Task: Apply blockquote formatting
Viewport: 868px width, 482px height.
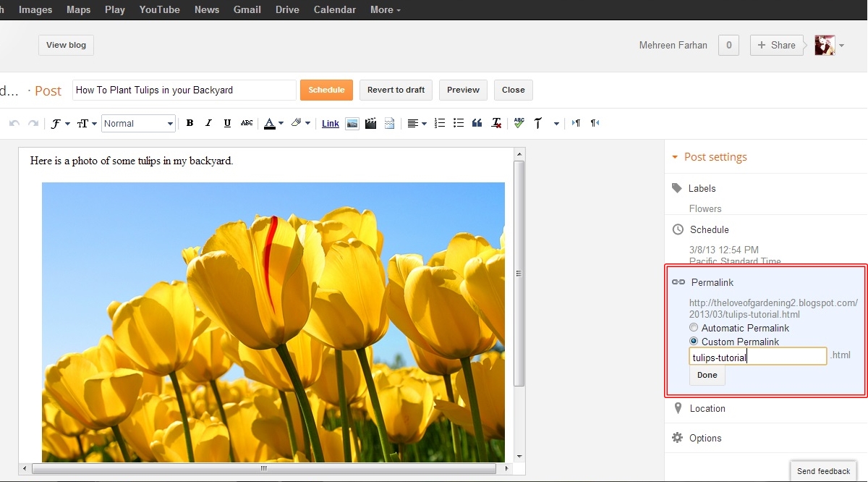Action: click(477, 123)
